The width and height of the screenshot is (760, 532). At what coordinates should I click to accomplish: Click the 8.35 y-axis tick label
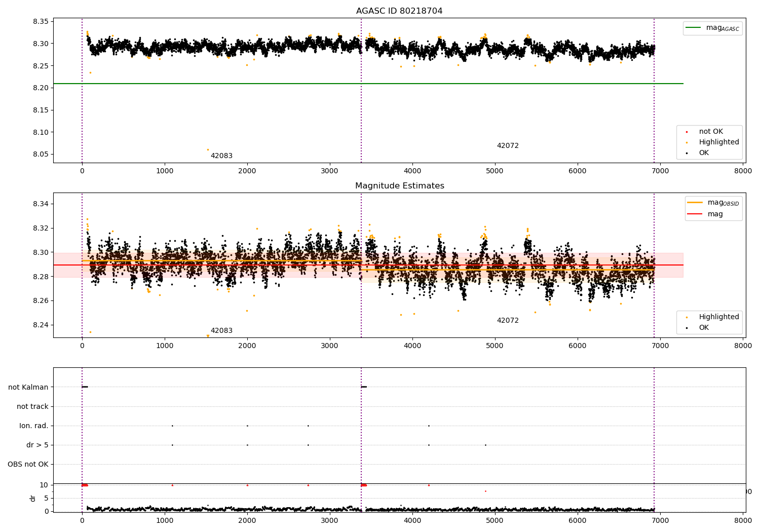(41, 21)
